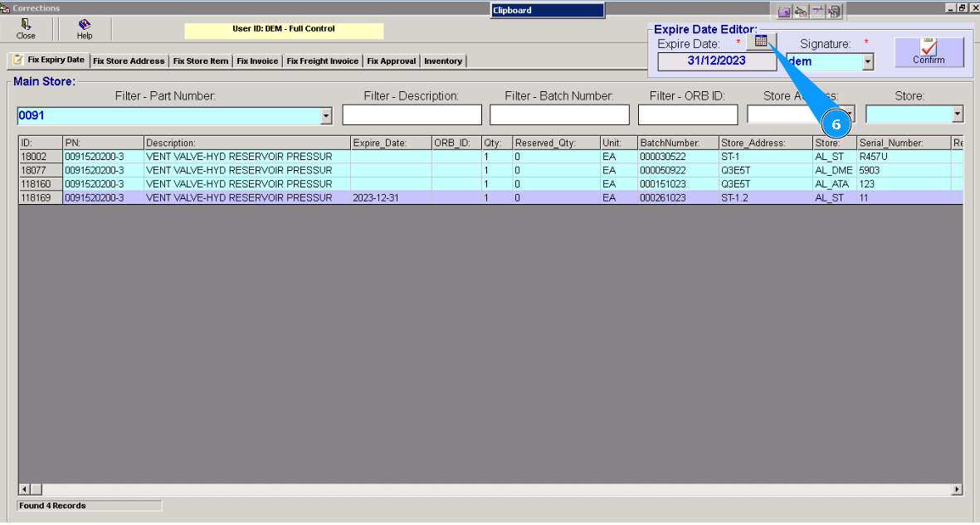Click the purple folder icon in the floating toolbar
This screenshot has height=525, width=980.
point(783,12)
